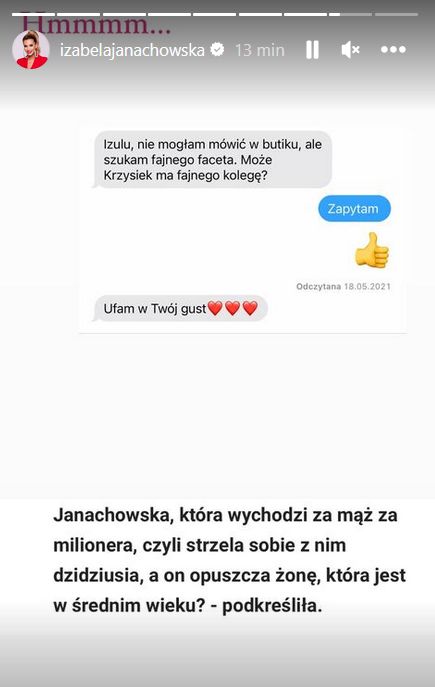Click the blue Zapytam message bubble
This screenshot has height=687, width=435.
coord(354,209)
